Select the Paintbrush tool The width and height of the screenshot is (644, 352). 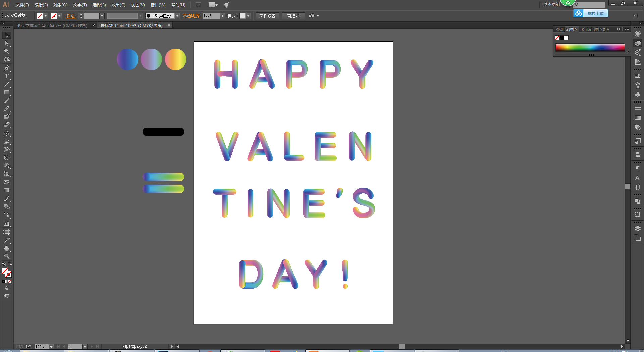pos(7,100)
